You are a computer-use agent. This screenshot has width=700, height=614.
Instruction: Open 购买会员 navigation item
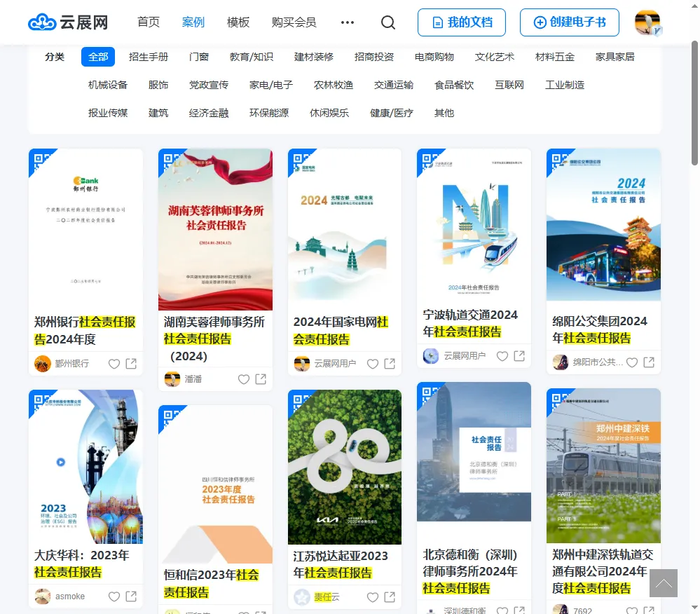(294, 22)
